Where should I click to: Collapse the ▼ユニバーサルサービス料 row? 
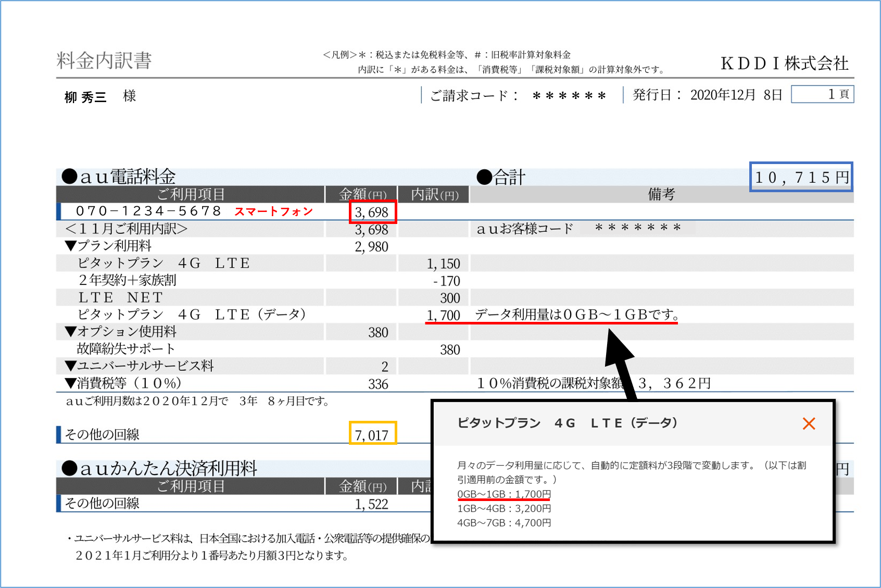coord(139,366)
